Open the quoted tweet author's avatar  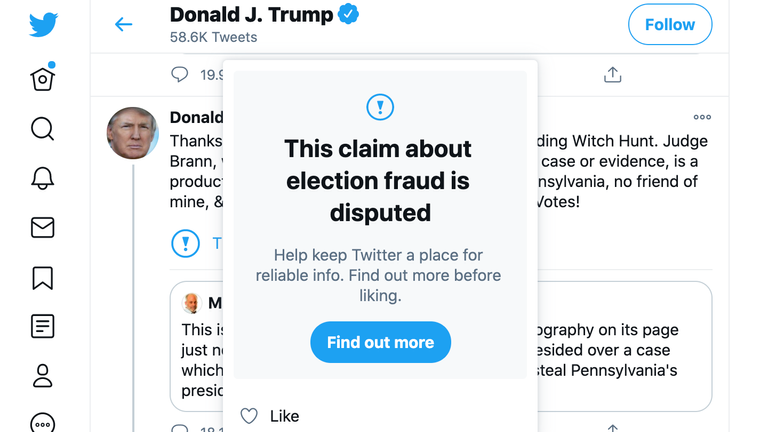(x=192, y=303)
